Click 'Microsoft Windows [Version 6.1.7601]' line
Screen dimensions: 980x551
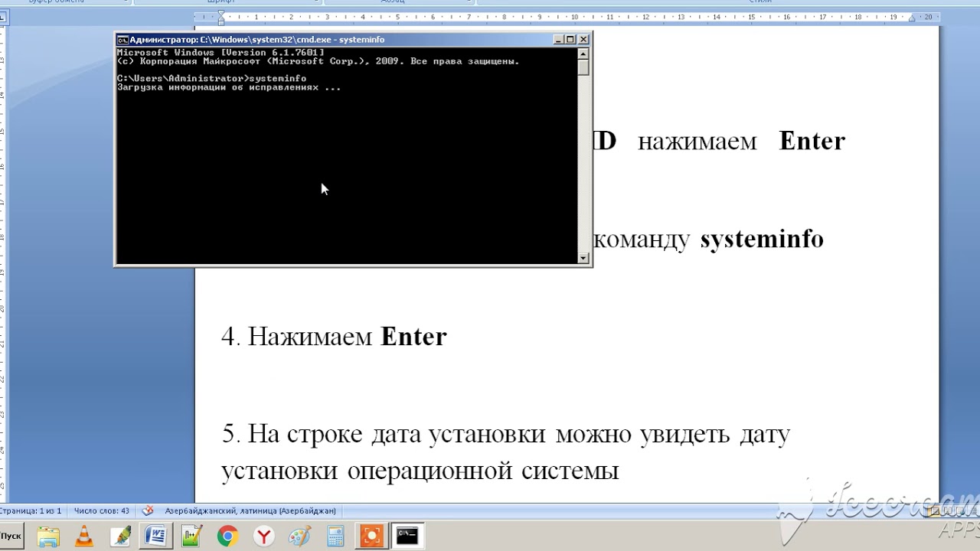[x=220, y=52]
